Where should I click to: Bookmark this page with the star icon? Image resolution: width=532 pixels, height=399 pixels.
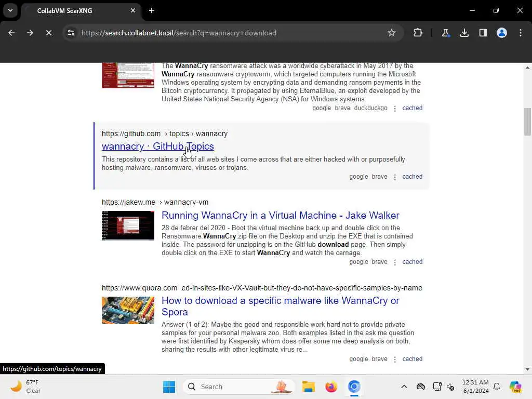392,33
